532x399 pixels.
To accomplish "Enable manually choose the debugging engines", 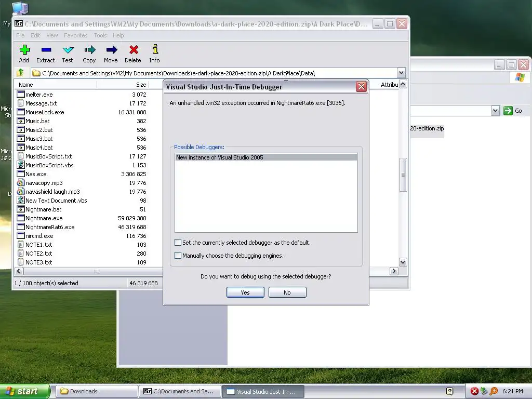I will coord(178,255).
